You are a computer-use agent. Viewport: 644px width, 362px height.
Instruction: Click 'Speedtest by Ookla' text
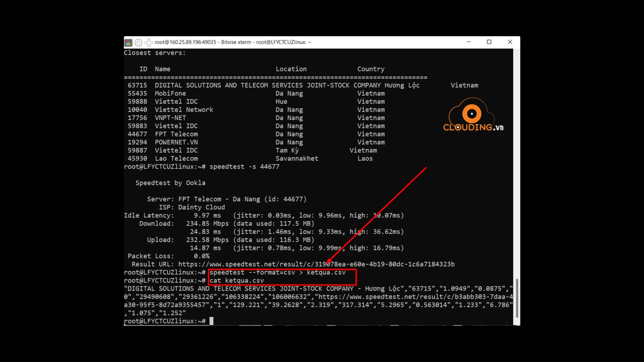170,183
